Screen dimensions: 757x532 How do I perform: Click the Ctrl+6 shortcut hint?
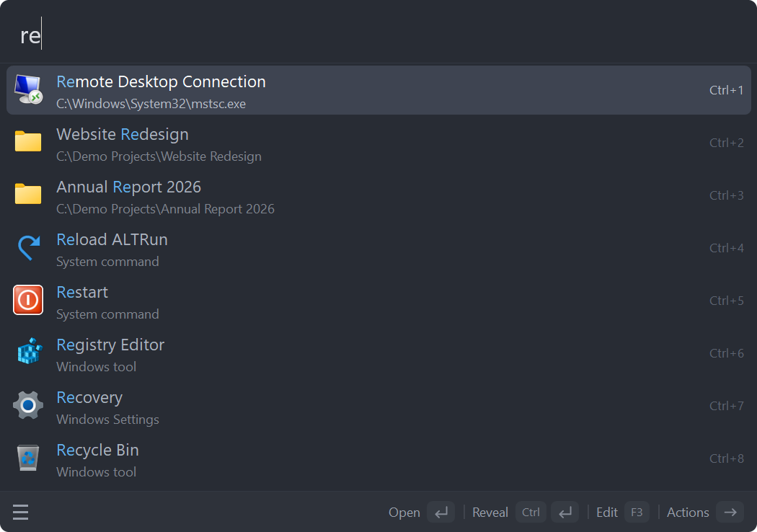pos(726,353)
